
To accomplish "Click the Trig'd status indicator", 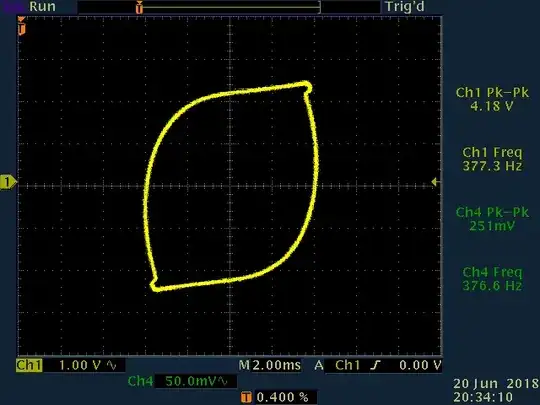I will click(x=405, y=7).
